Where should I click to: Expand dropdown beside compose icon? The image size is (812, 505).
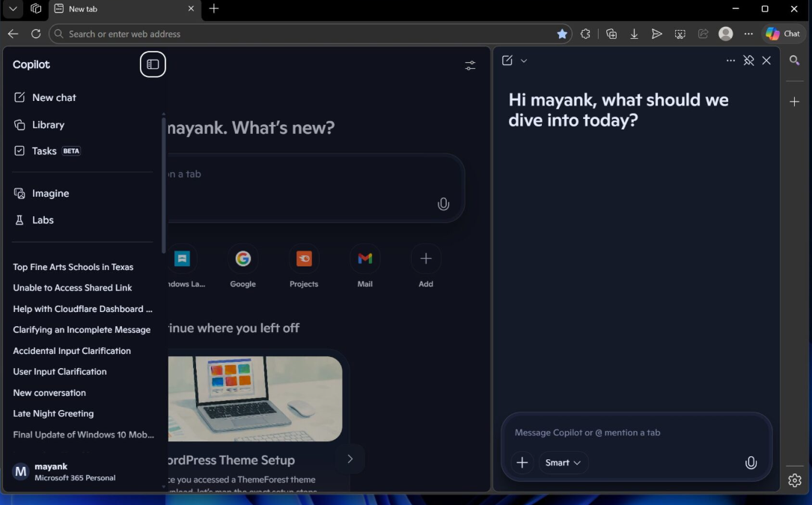(x=524, y=61)
